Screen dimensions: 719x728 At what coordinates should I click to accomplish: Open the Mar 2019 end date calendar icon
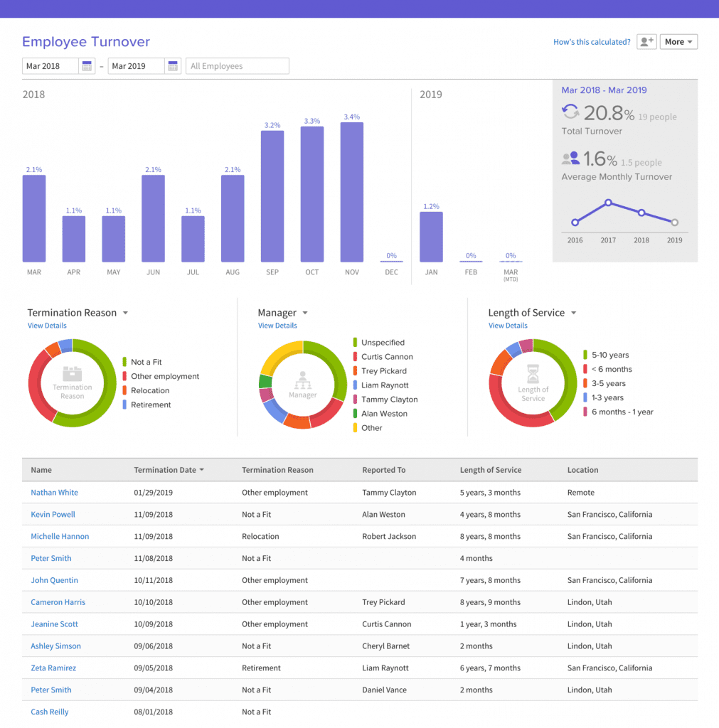172,65
